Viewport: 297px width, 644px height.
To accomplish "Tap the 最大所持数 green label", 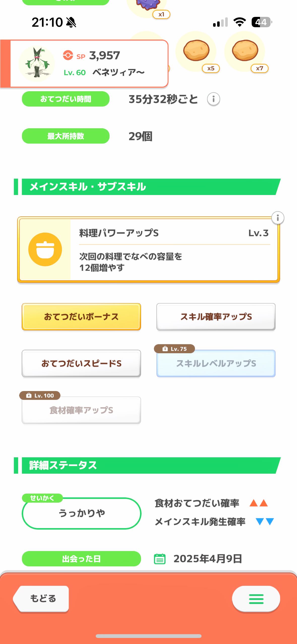I will (65, 136).
